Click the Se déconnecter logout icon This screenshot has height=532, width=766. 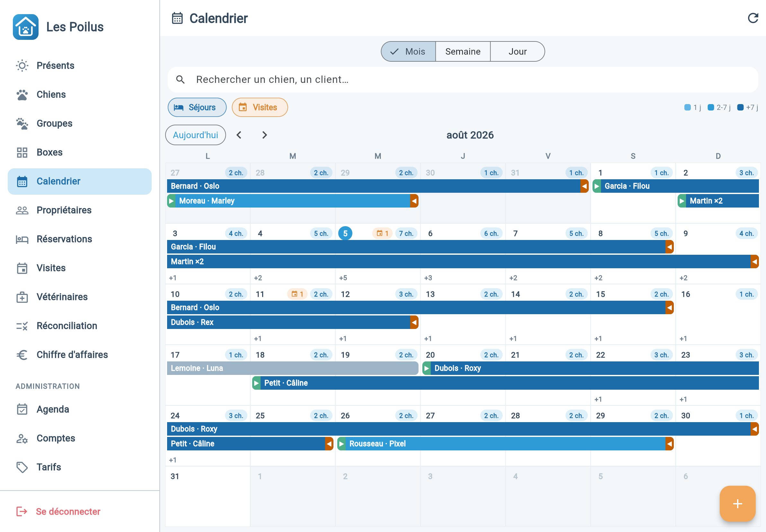(22, 511)
